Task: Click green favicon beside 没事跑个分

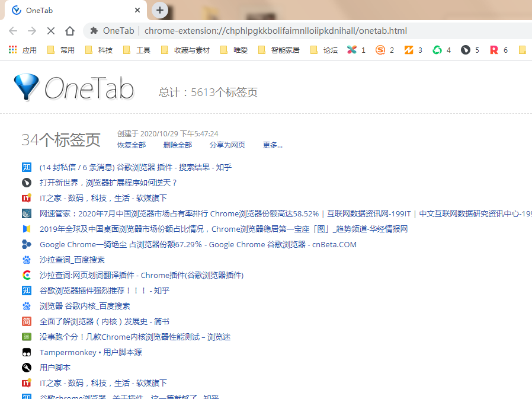Action: (x=27, y=337)
